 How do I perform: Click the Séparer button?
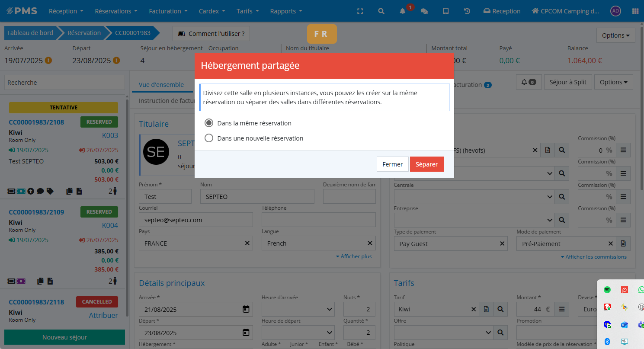[426, 164]
